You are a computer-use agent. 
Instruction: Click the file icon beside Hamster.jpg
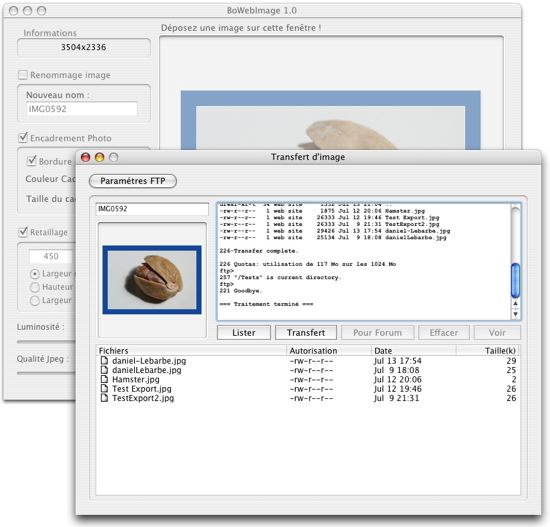(104, 379)
